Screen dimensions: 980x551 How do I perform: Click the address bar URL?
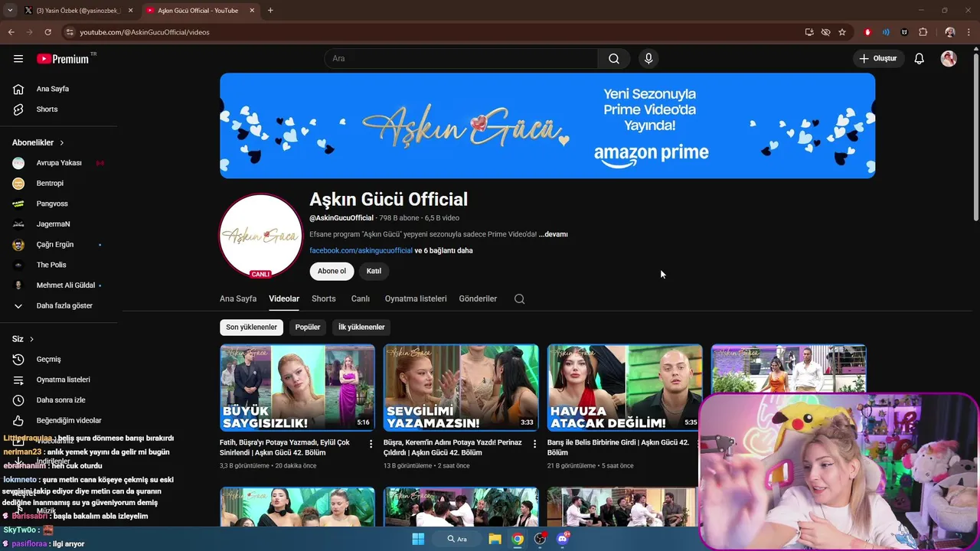tap(145, 32)
